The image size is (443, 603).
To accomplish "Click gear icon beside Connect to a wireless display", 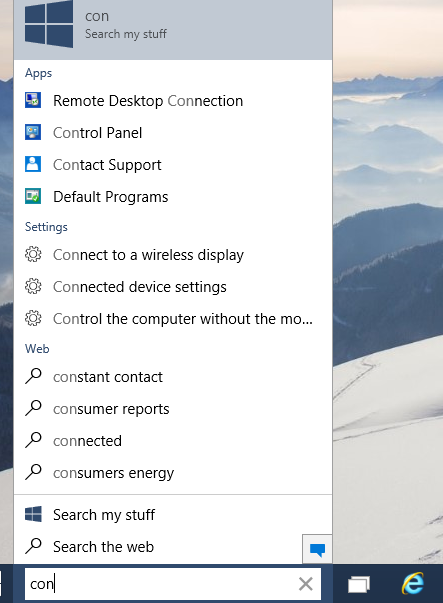I will click(x=33, y=255).
